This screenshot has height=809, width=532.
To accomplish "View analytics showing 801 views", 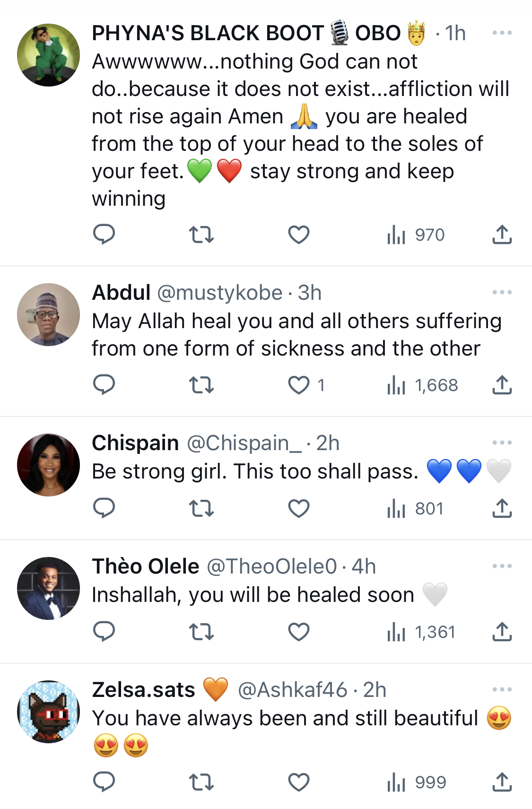I will 415,508.
